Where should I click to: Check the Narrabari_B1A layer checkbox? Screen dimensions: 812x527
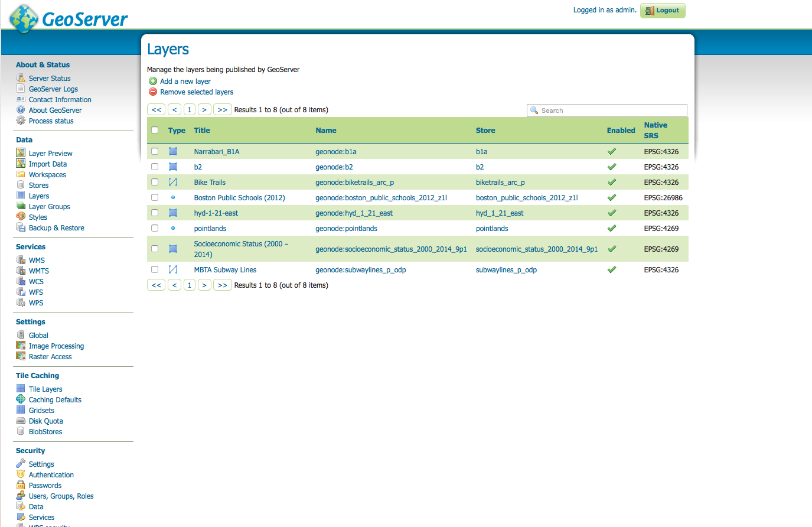(155, 151)
